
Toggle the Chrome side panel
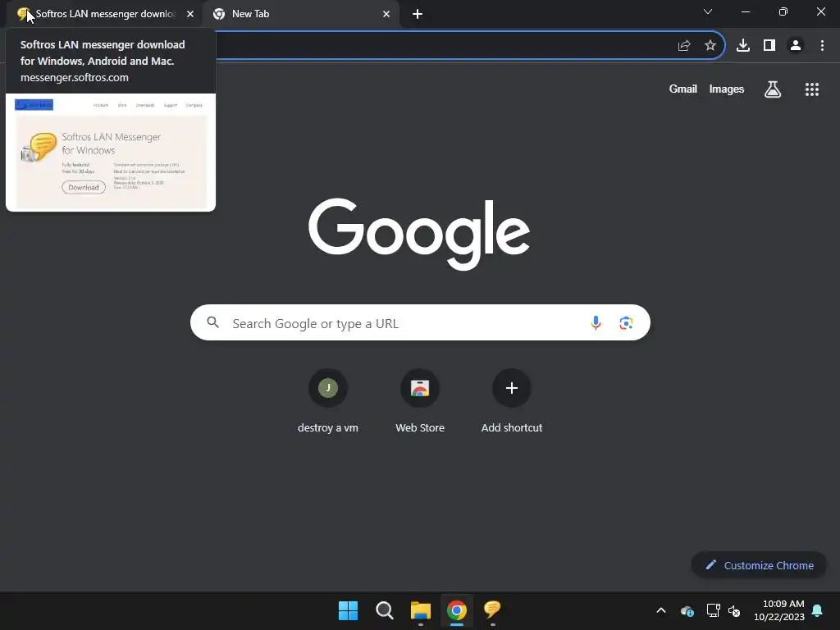[769, 46]
